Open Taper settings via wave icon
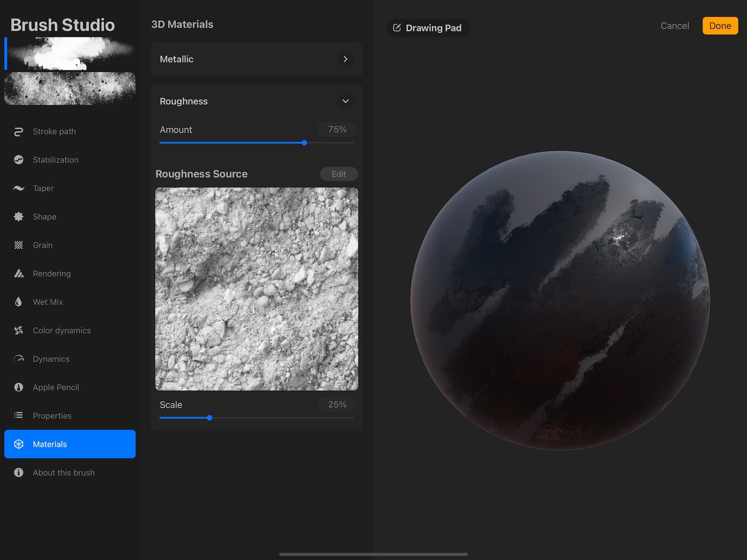747x560 pixels. point(19,188)
